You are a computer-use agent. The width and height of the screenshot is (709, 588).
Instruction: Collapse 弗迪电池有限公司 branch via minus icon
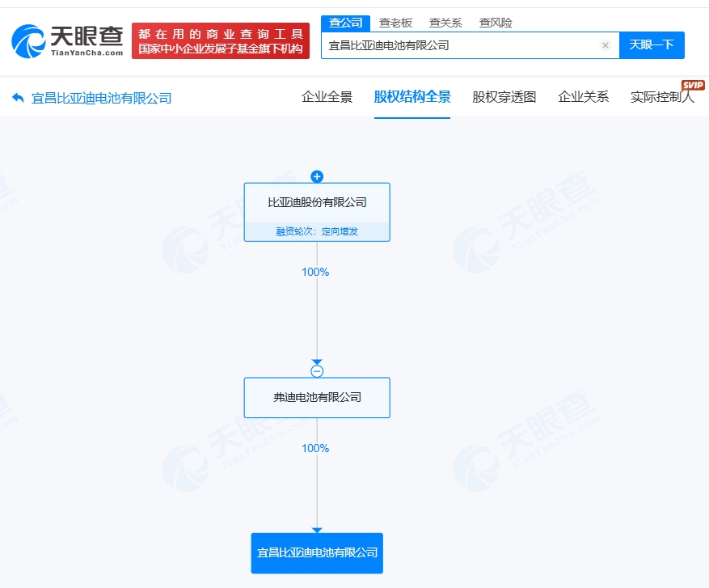tap(317, 370)
